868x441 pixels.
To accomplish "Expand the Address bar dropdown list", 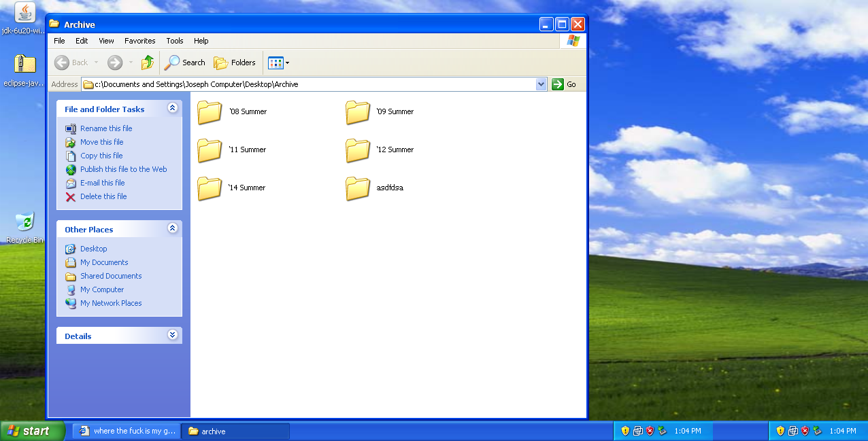I will coord(541,84).
